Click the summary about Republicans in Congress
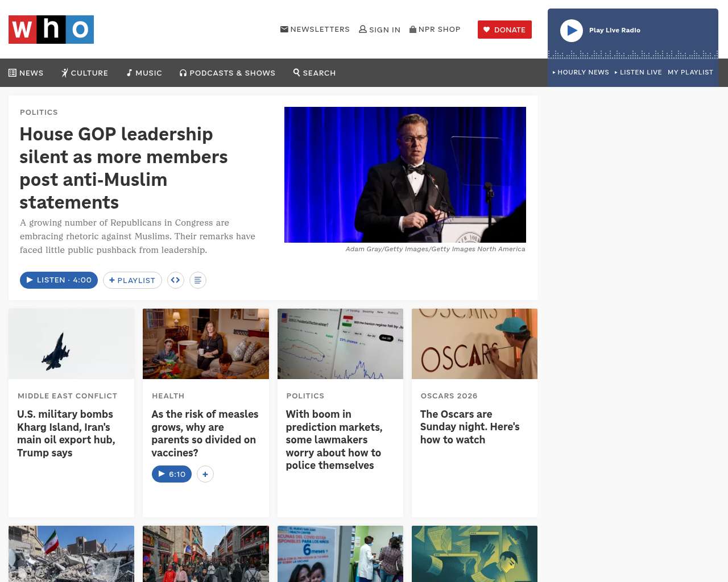728x582 pixels. [138, 236]
